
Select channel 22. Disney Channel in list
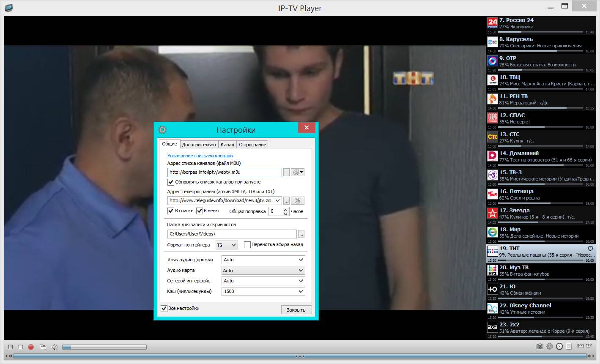(x=541, y=310)
